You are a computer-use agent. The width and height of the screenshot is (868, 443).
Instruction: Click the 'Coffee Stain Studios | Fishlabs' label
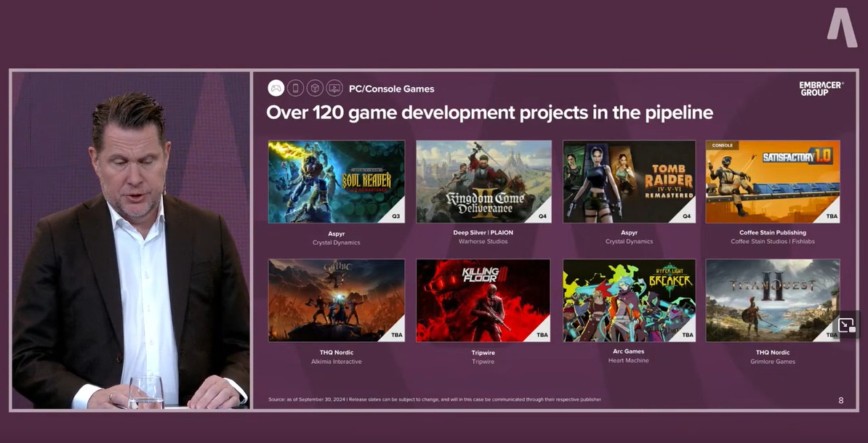pyautogui.click(x=772, y=241)
